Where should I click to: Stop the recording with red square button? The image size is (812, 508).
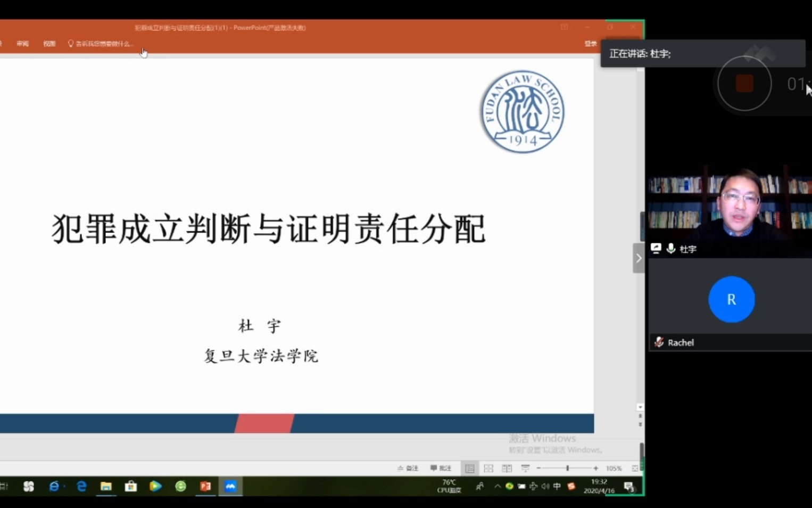[x=744, y=84]
